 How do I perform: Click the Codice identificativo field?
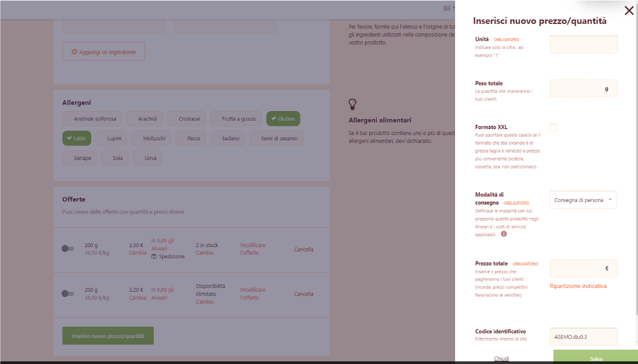click(x=583, y=336)
